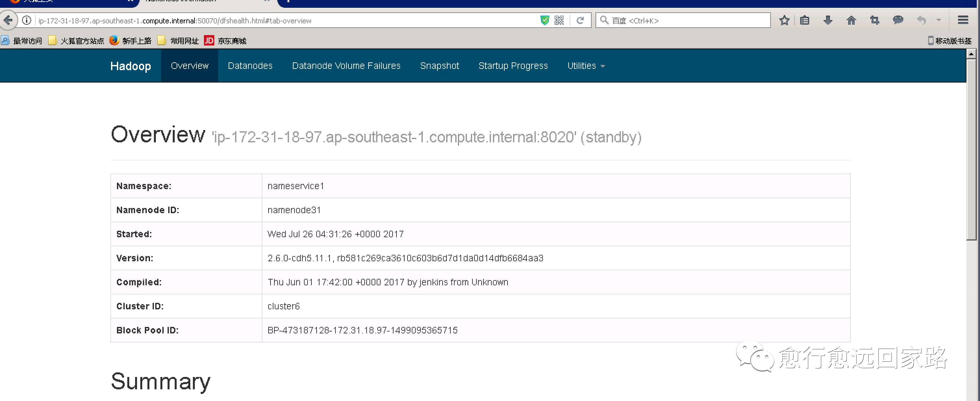Viewport: 980px width, 401px height.
Task: Expand the Utilities dropdown menu
Action: [x=586, y=66]
